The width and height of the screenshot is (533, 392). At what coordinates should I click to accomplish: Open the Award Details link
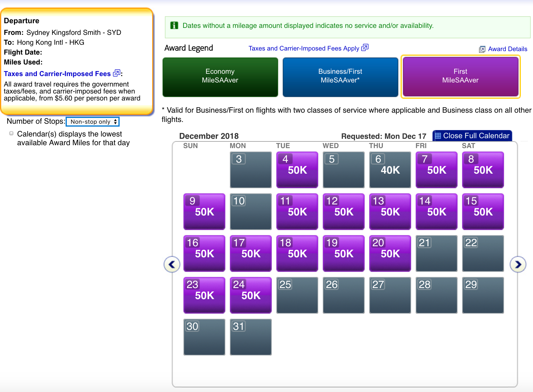(507, 49)
